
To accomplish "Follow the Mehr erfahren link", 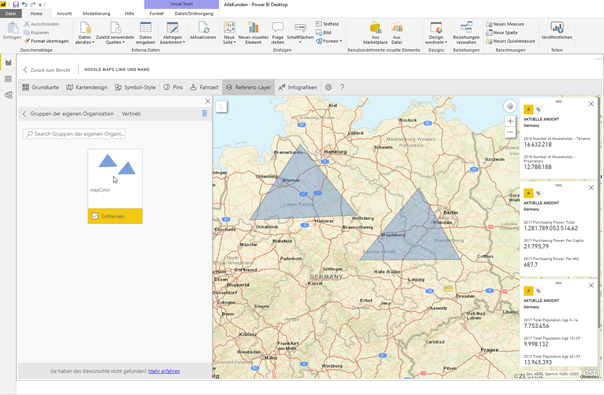I will click(x=164, y=371).
